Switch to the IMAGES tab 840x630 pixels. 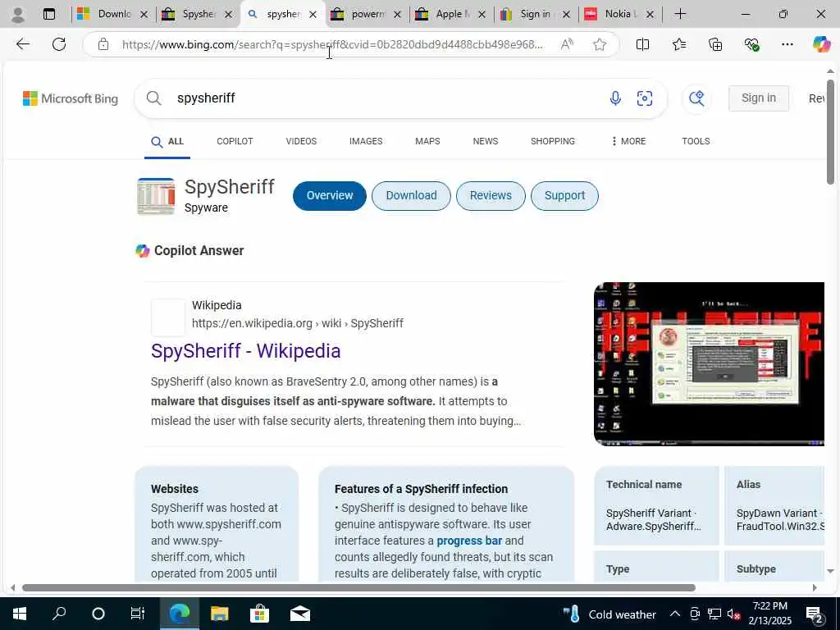(x=366, y=141)
